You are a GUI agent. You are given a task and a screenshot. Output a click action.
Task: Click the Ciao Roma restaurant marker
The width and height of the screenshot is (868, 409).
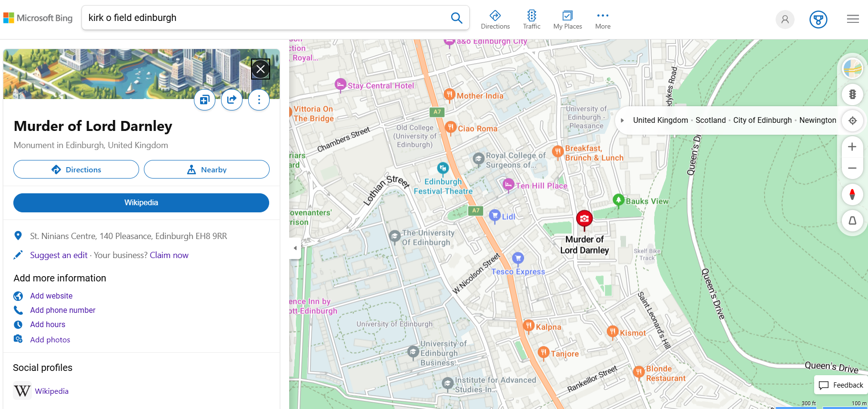[450, 128]
